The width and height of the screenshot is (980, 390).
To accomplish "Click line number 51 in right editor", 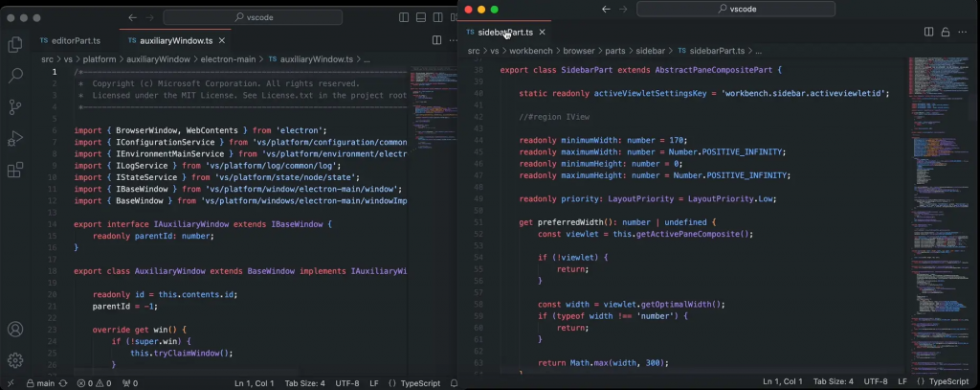I will coord(479,222).
